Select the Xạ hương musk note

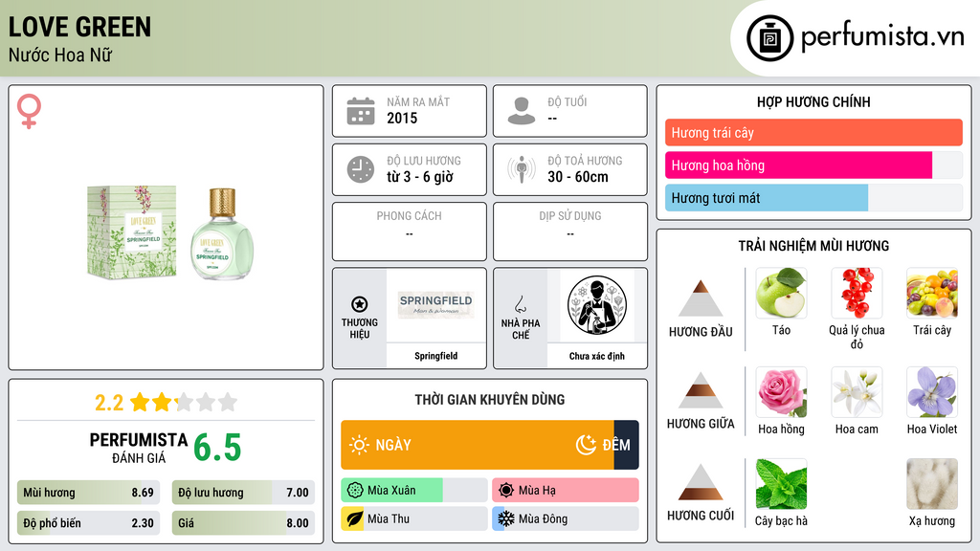(x=932, y=483)
